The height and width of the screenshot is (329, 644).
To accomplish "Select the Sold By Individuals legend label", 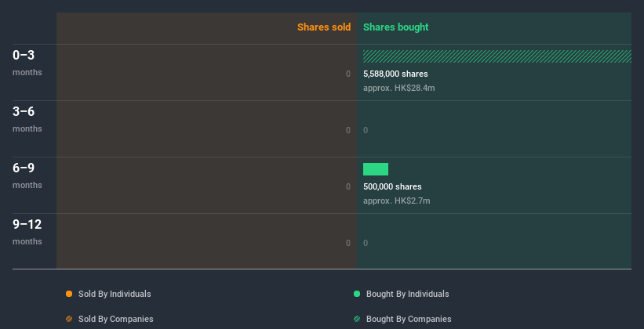I will coord(115,294).
